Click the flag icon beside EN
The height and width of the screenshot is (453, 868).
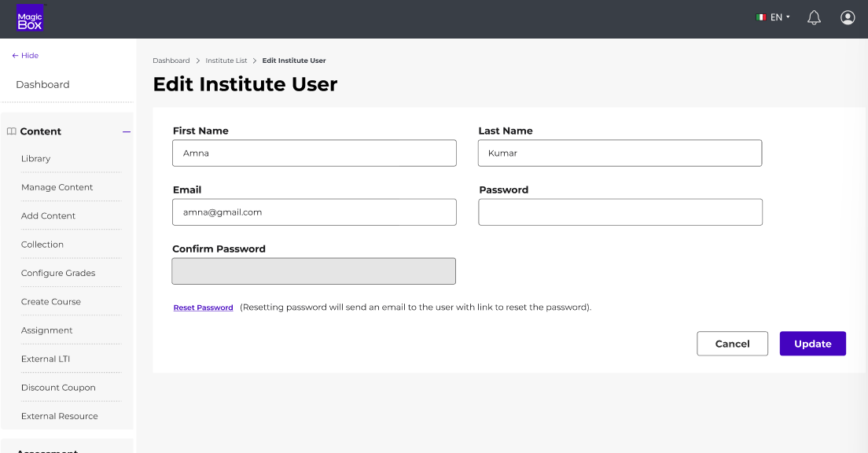761,17
